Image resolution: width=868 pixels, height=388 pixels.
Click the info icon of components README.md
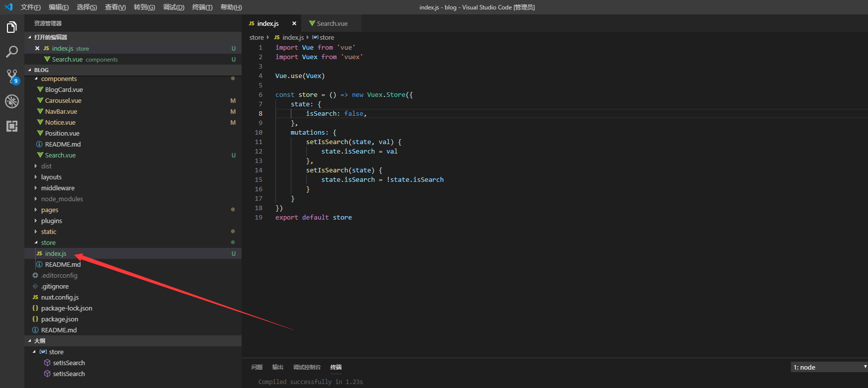[x=39, y=144]
